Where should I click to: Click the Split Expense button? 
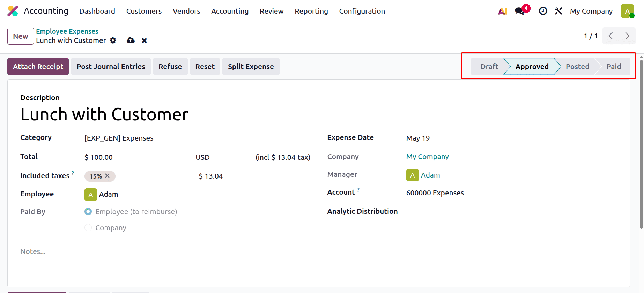pyautogui.click(x=251, y=67)
